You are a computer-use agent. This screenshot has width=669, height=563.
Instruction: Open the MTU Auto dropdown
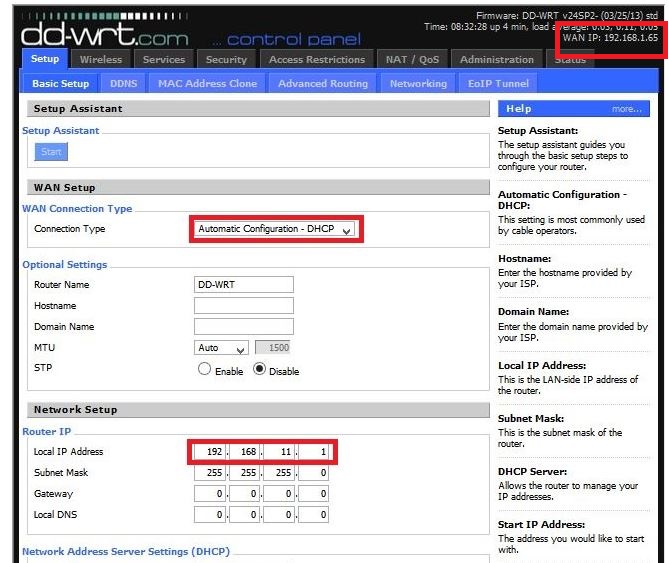pyautogui.click(x=221, y=348)
